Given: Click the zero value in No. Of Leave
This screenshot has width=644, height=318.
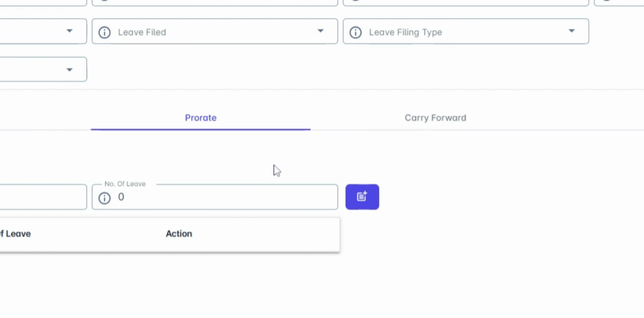Looking at the screenshot, I should pyautogui.click(x=121, y=197).
